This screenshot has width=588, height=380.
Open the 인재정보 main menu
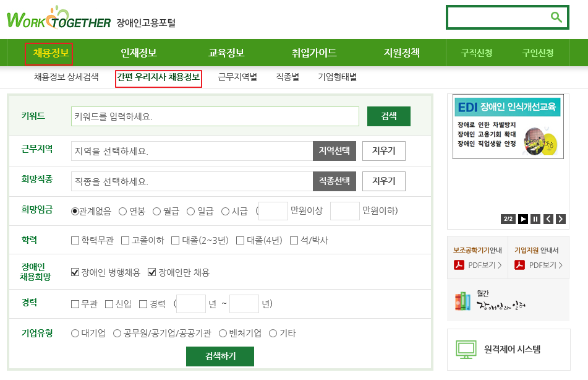click(138, 53)
